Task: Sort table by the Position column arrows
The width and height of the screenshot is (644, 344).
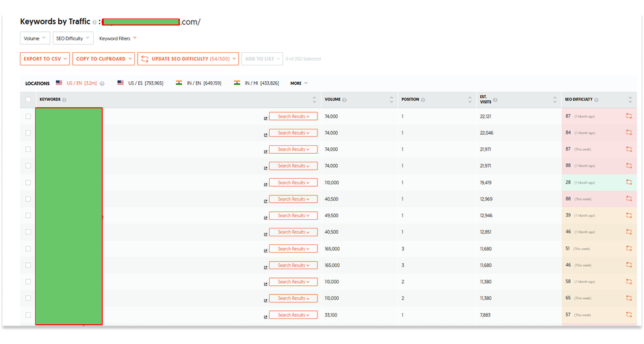Action: click(x=470, y=100)
